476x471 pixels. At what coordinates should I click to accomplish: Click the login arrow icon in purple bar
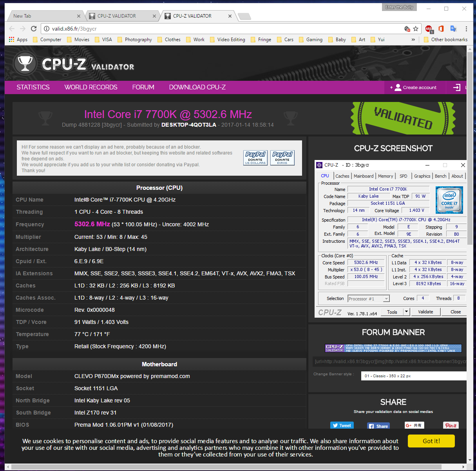[x=456, y=87]
